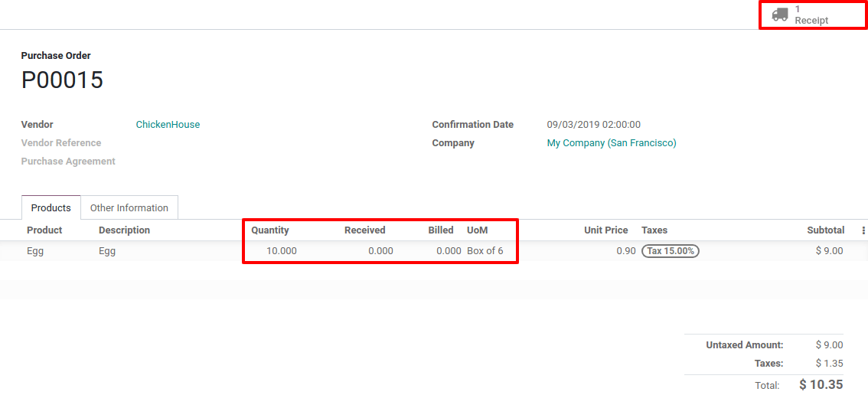Screen dimensions: 868x395
Task: Open the column options kebab menu
Action: pos(863,230)
